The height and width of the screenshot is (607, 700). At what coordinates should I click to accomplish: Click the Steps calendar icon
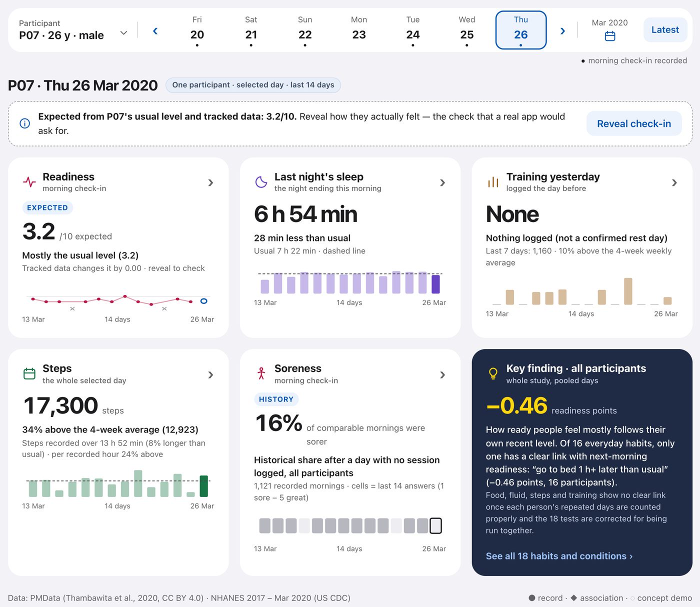[x=29, y=374]
